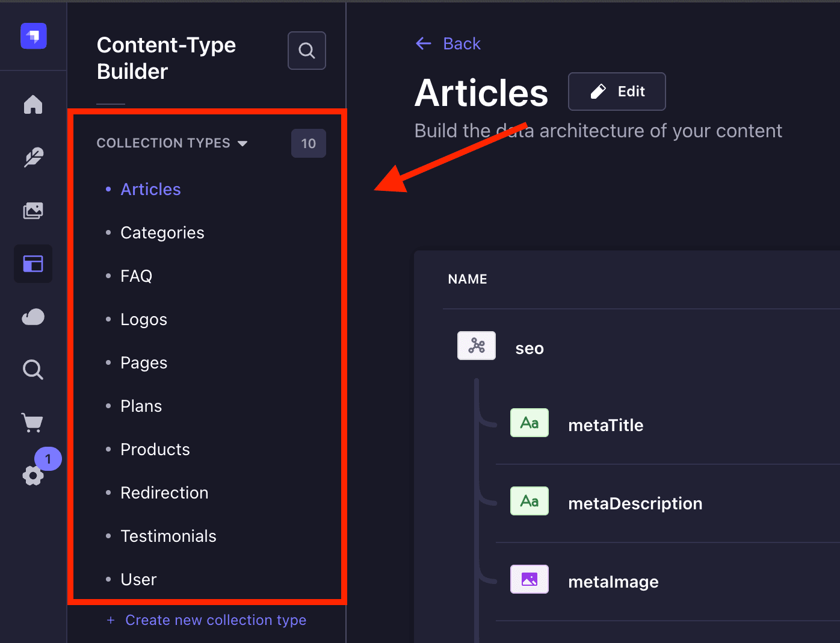Open the User collection type
The image size is (840, 643).
pyautogui.click(x=138, y=579)
